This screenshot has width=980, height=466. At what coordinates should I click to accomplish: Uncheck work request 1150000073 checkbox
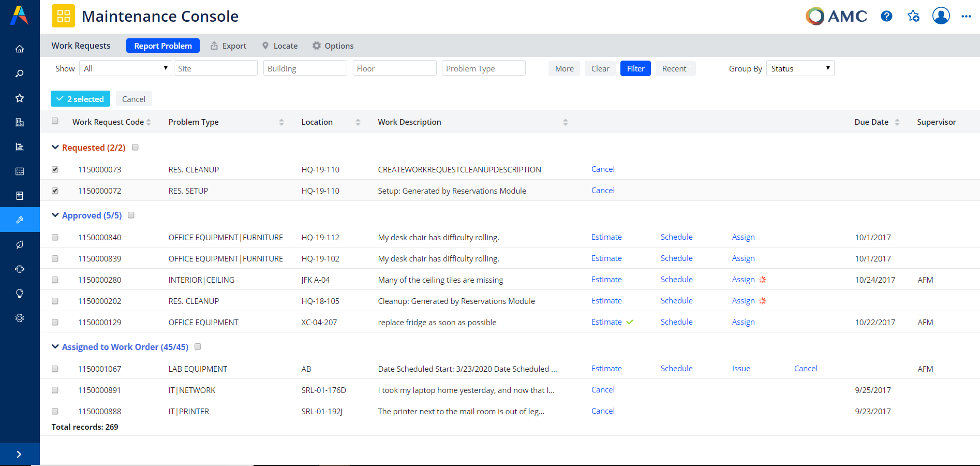[x=55, y=169]
